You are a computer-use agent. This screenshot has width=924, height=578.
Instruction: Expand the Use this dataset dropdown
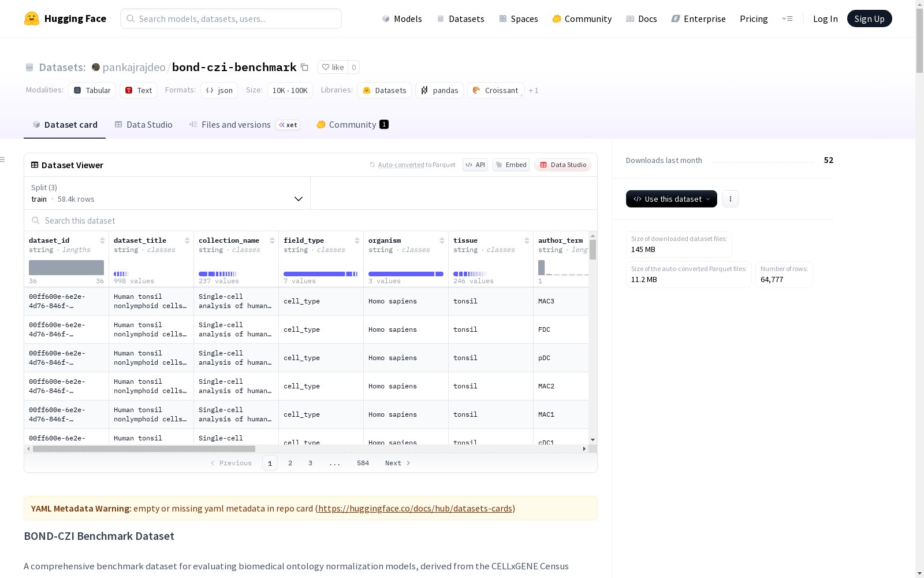pos(672,199)
